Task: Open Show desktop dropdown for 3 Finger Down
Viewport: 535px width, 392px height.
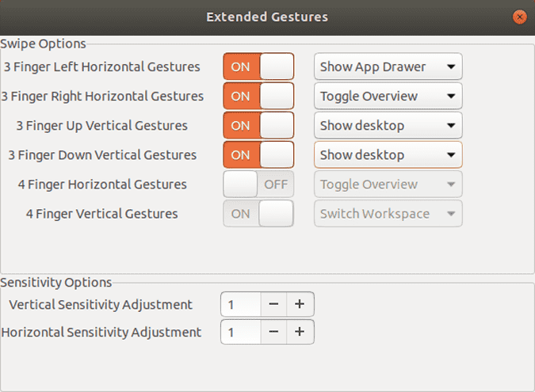Action: pos(388,154)
